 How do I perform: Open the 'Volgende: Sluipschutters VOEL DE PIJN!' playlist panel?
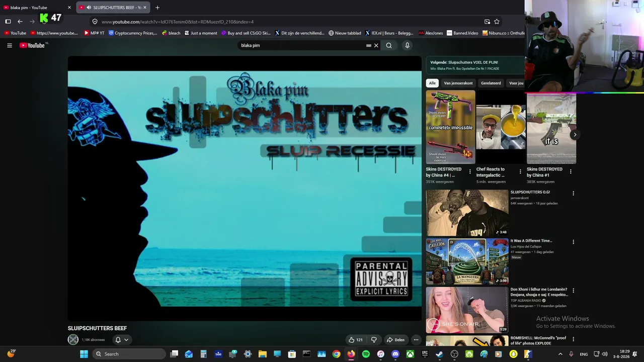pyautogui.click(x=474, y=65)
